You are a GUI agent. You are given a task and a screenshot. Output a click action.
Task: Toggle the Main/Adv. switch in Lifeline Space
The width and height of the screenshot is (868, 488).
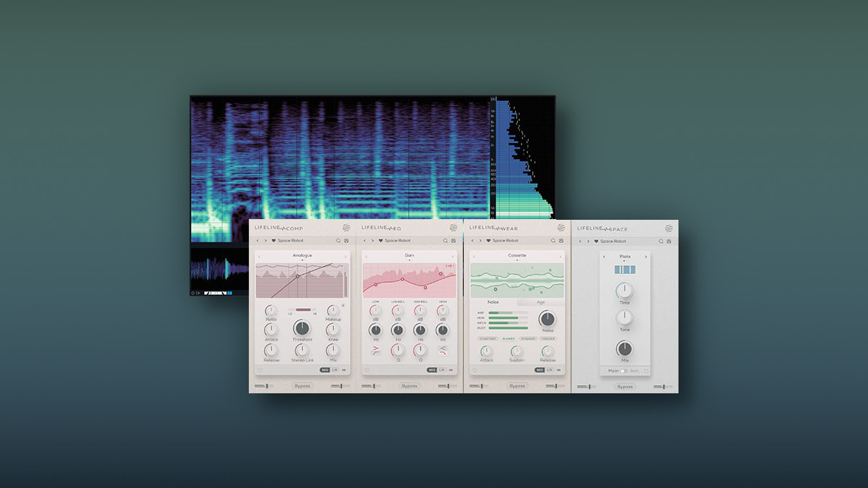623,371
